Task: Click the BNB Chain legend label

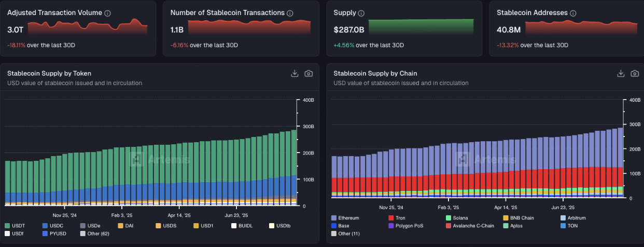Action: [x=521, y=218]
